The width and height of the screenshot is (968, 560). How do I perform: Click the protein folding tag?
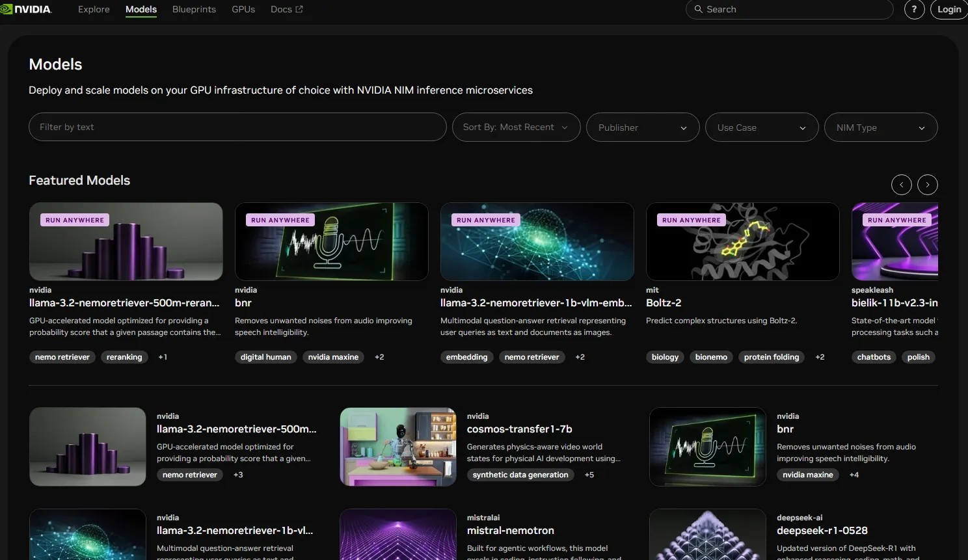pos(772,357)
